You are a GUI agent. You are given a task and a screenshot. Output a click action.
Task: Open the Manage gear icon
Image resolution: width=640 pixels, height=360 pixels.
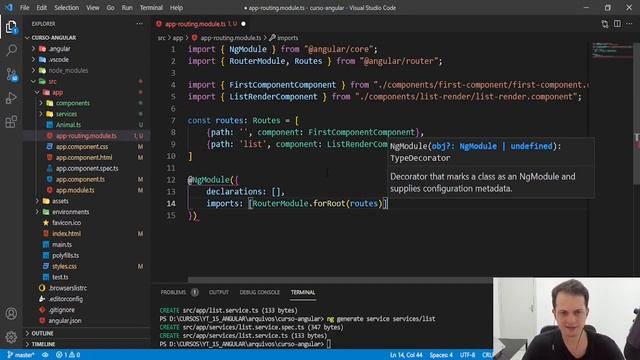click(11, 337)
